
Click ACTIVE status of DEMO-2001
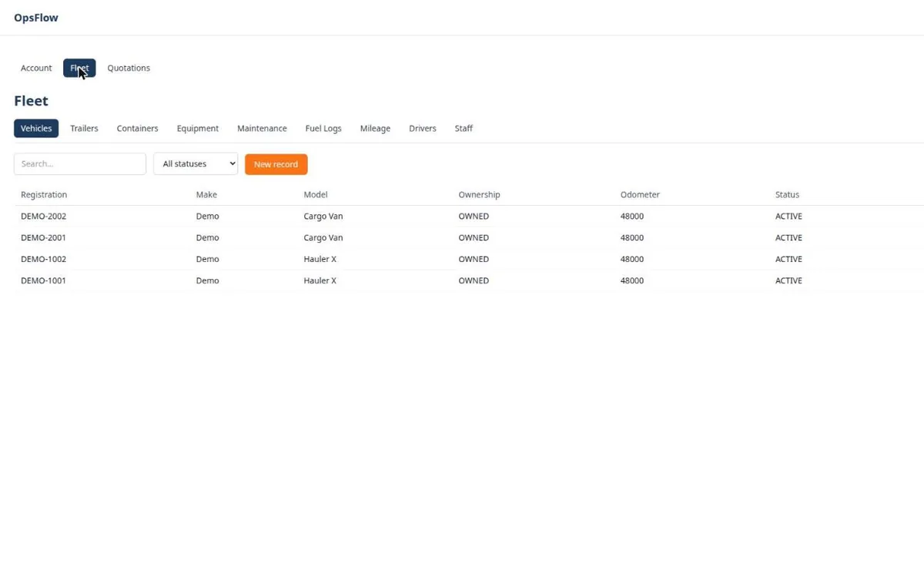tap(788, 238)
